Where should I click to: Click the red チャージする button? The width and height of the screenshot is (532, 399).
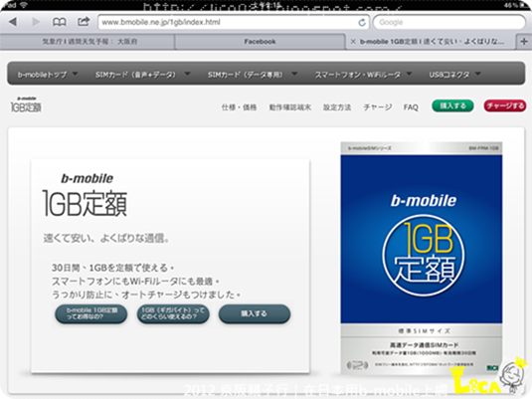click(x=505, y=105)
